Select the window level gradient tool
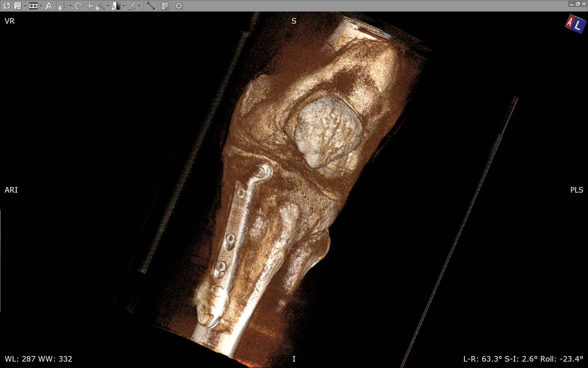Image resolution: width=588 pixels, height=368 pixels. point(116,6)
